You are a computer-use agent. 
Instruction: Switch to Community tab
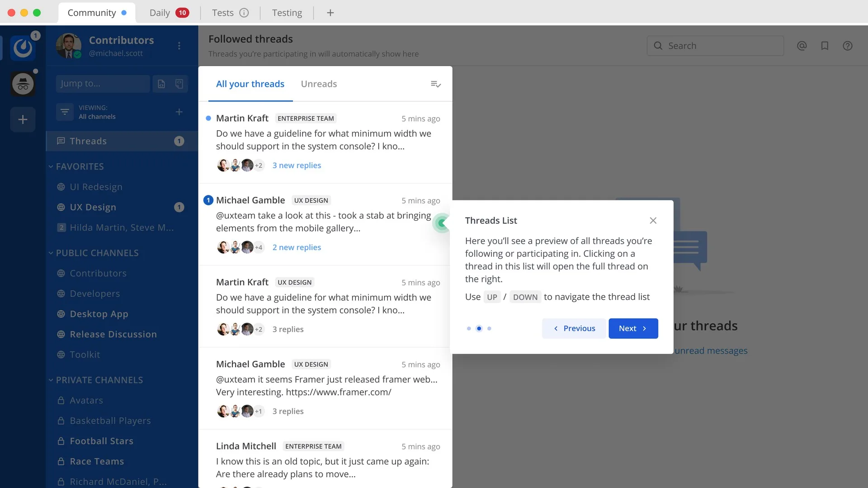click(x=97, y=13)
